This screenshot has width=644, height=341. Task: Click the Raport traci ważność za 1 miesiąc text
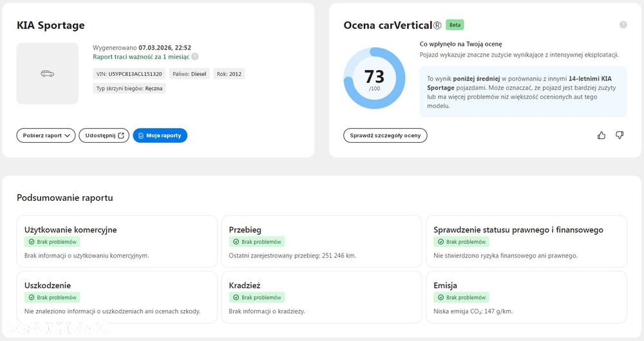[141, 57]
